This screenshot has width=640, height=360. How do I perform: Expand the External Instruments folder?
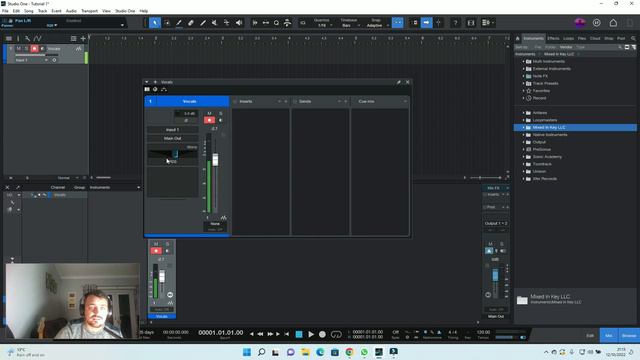[523, 69]
